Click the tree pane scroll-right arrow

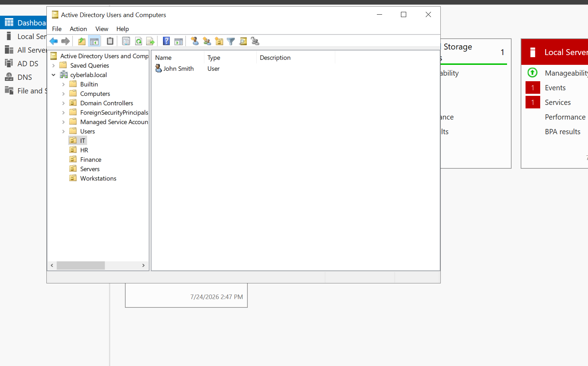[143, 266]
